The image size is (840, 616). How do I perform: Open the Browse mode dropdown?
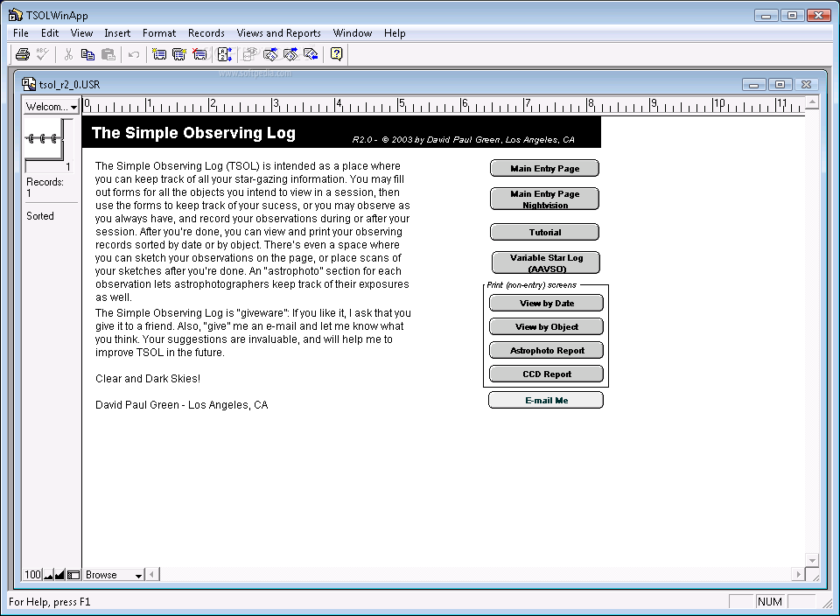(114, 575)
